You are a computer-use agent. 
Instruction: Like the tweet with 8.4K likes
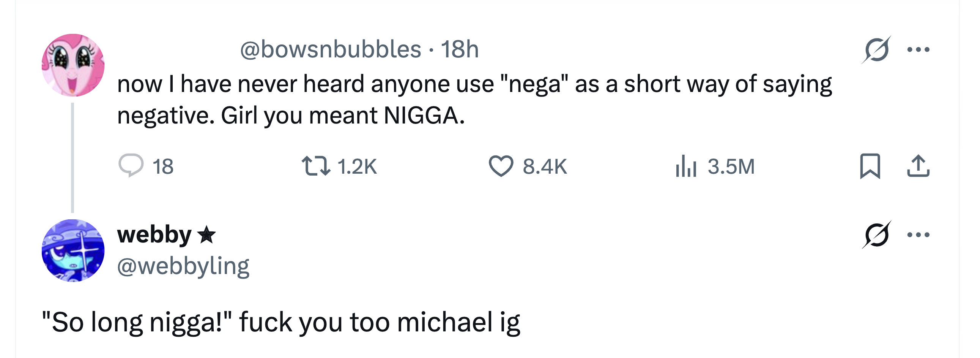click(x=501, y=166)
